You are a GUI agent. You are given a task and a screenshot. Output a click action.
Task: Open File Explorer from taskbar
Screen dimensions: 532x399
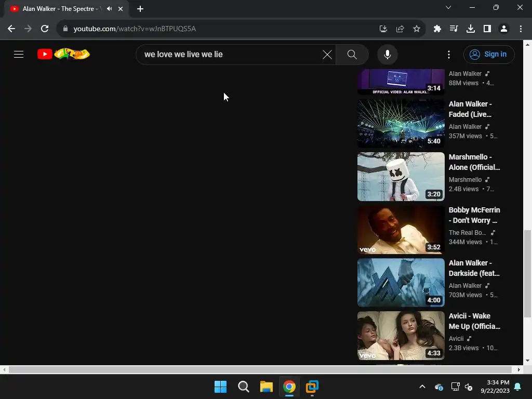pyautogui.click(x=267, y=387)
